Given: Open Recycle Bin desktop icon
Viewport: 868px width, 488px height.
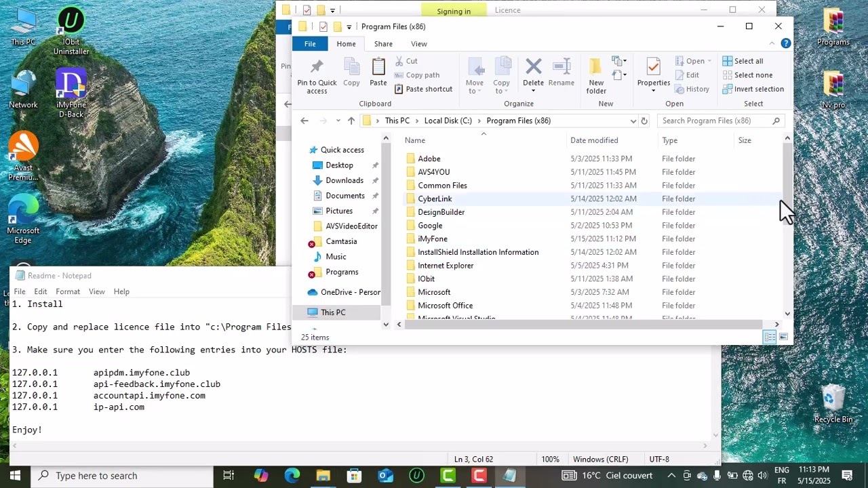Looking at the screenshot, I should coord(833,404).
